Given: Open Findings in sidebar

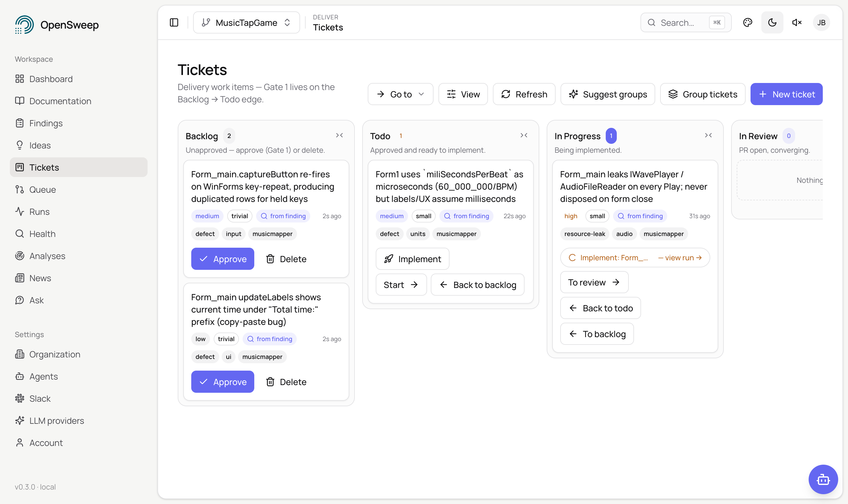Looking at the screenshot, I should [x=78, y=123].
